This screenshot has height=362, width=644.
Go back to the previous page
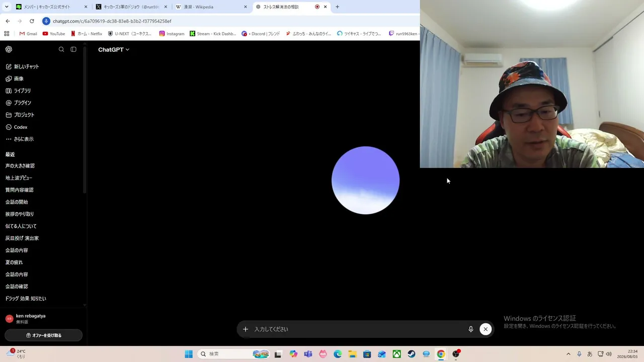tap(8, 21)
